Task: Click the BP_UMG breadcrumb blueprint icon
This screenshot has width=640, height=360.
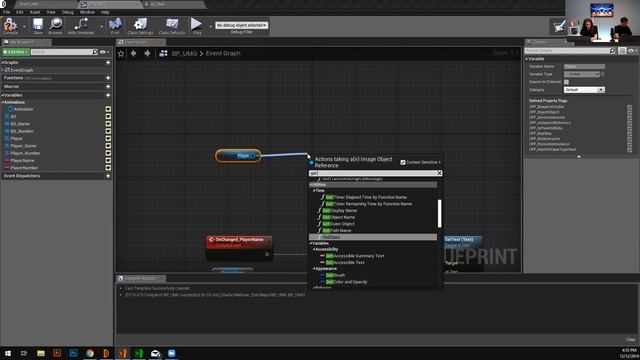Action: coord(164,53)
